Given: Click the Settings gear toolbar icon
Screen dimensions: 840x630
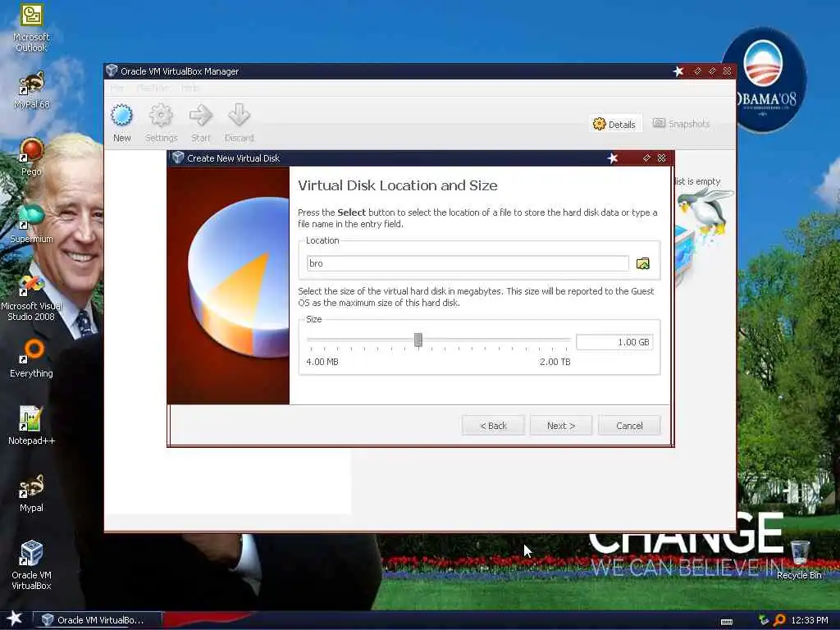Looking at the screenshot, I should pos(161,115).
